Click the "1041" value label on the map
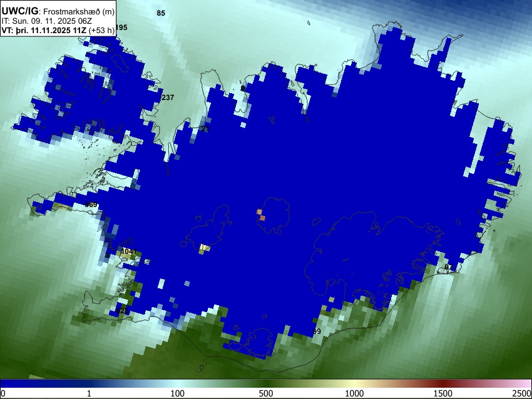This screenshot has width=532, height=399. [x=129, y=251]
